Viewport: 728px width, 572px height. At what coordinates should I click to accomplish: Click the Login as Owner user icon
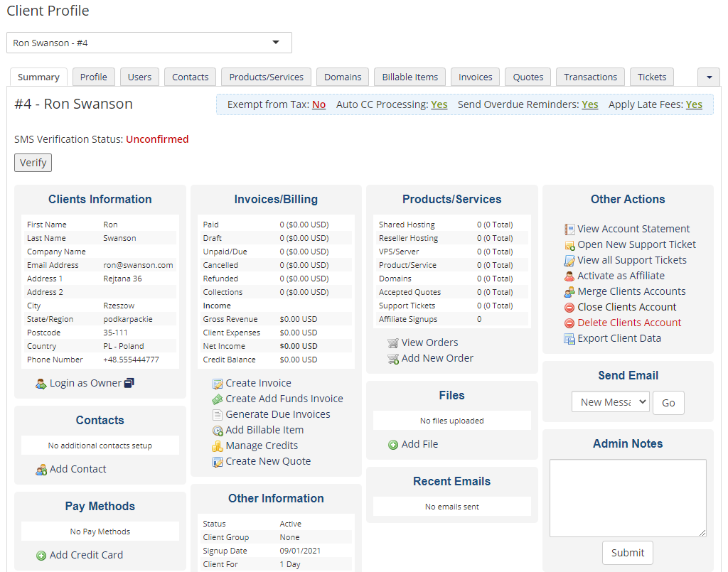coord(41,384)
